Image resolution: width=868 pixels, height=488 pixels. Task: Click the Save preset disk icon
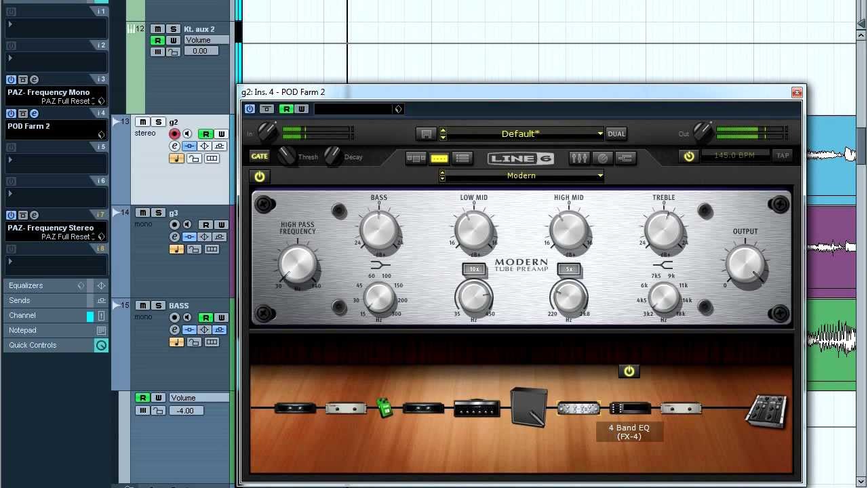point(426,134)
